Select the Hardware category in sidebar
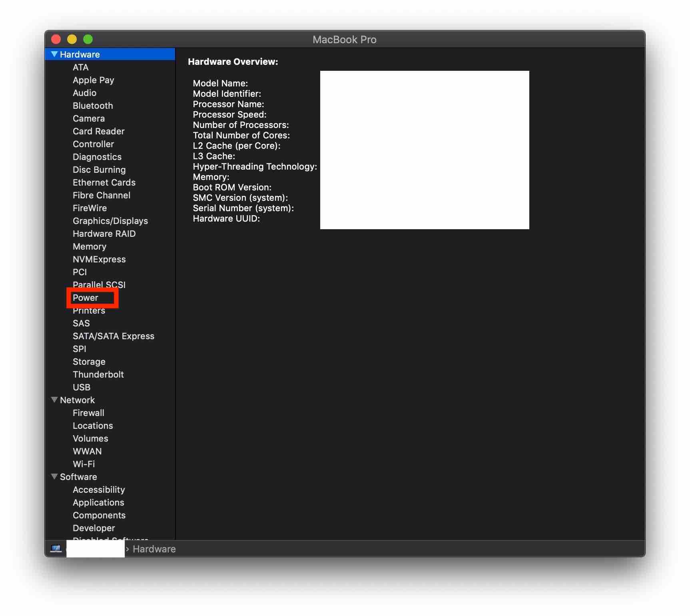 110,54
